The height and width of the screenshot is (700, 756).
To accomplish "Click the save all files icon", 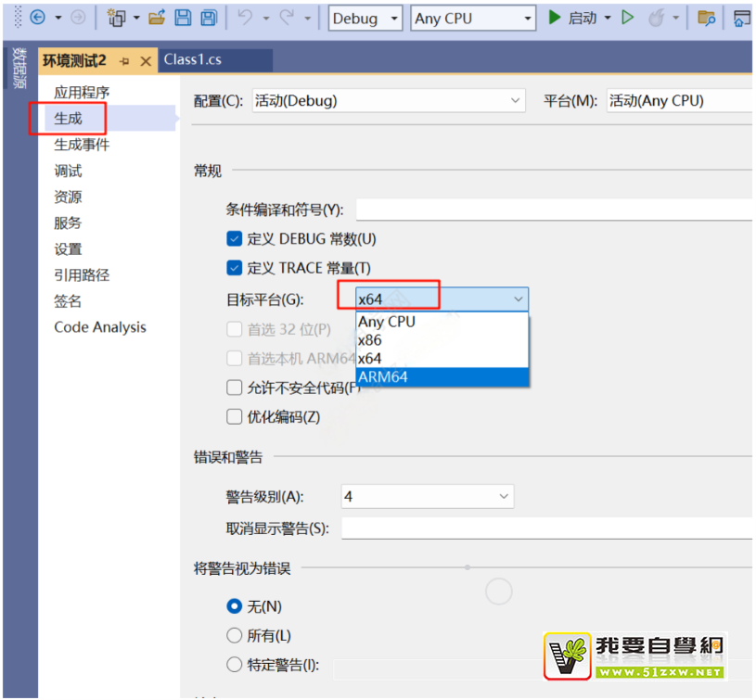I will (209, 18).
